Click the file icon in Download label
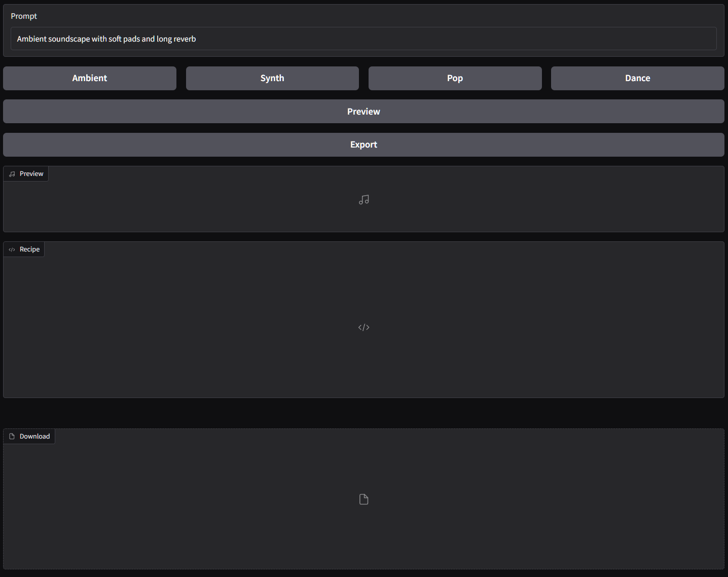 point(12,437)
